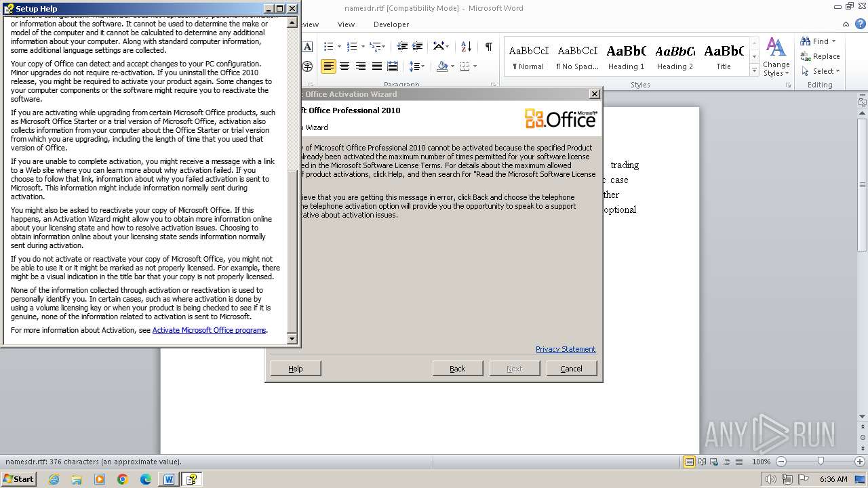Open the View ribbon tab
Viewport: 868px width, 488px height.
click(346, 24)
